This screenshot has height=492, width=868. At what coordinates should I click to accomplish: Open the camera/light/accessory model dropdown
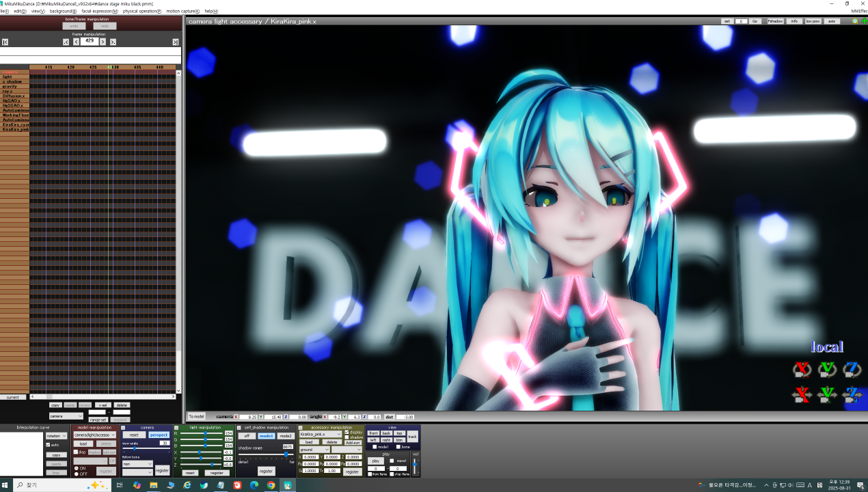tap(96, 435)
